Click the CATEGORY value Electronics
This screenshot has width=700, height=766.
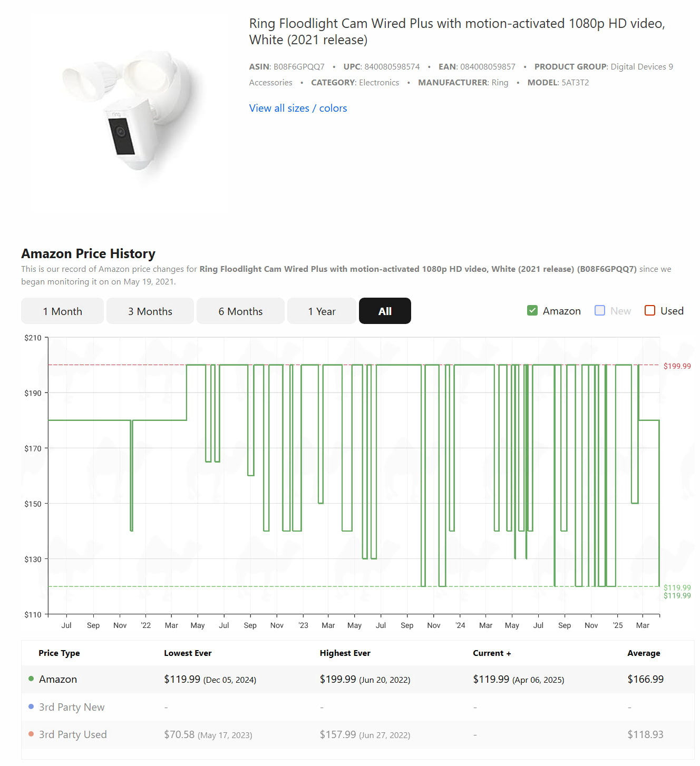[379, 83]
